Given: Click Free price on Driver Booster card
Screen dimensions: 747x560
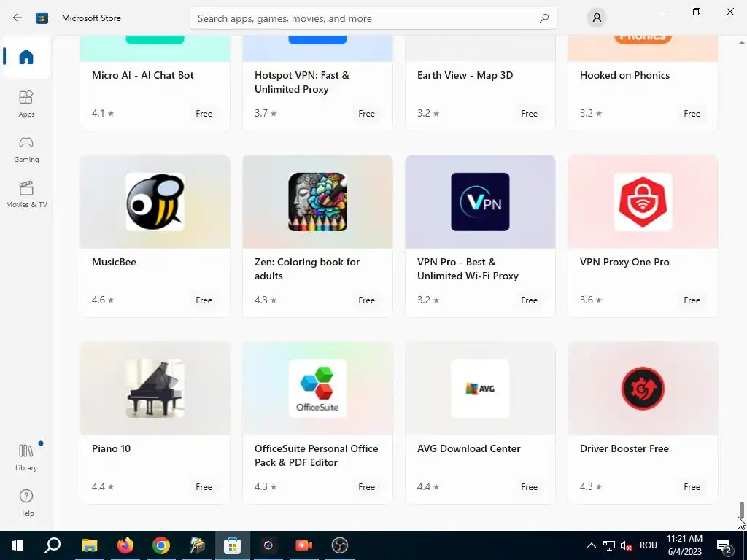Looking at the screenshot, I should [x=692, y=486].
